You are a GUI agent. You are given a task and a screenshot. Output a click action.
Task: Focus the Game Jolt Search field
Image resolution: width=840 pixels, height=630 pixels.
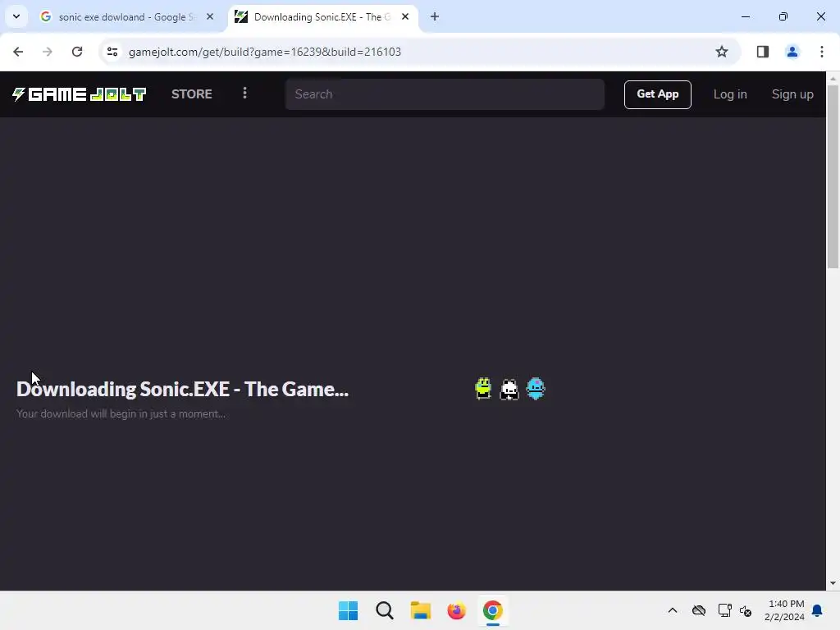point(445,94)
